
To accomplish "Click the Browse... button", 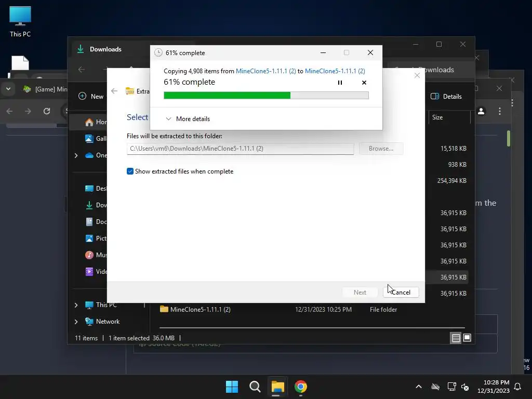I will click(x=381, y=149).
